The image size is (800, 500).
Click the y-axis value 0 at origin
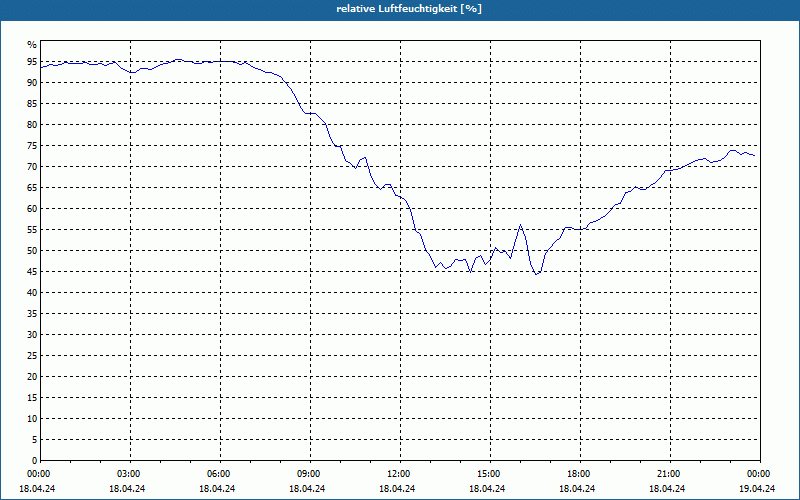35,460
